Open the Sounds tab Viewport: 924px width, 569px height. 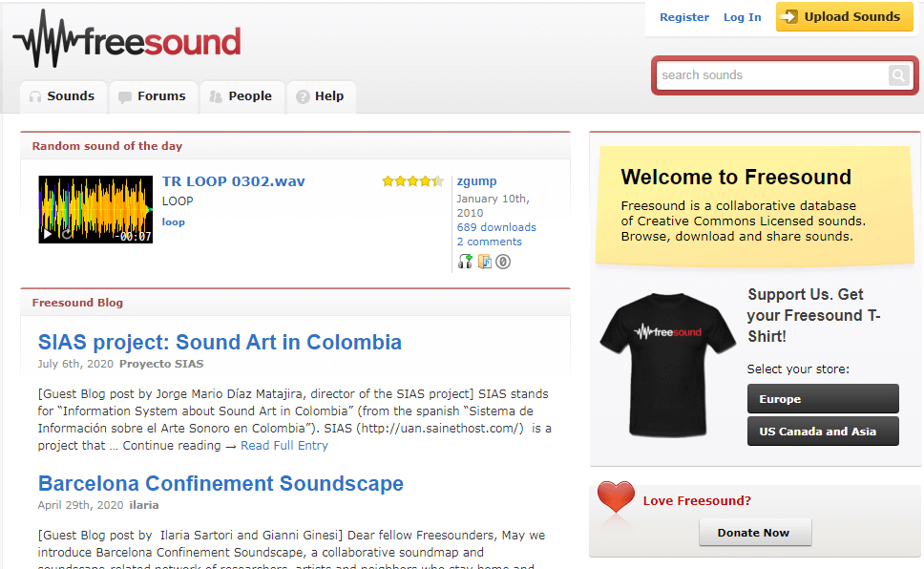tap(63, 96)
